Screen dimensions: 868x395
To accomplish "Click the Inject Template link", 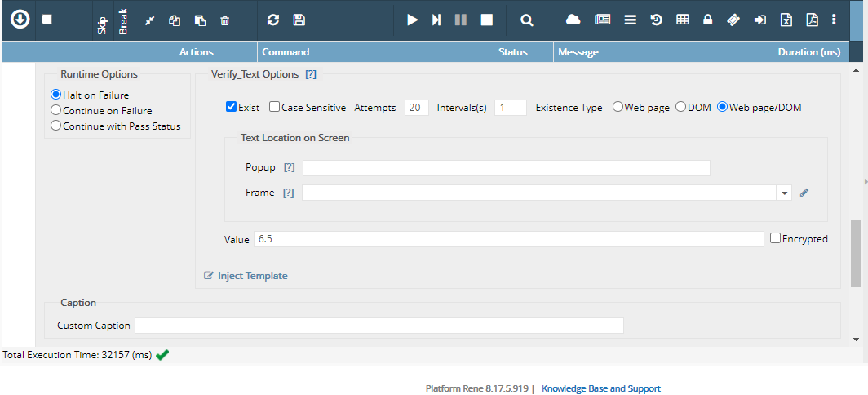I will [x=252, y=276].
